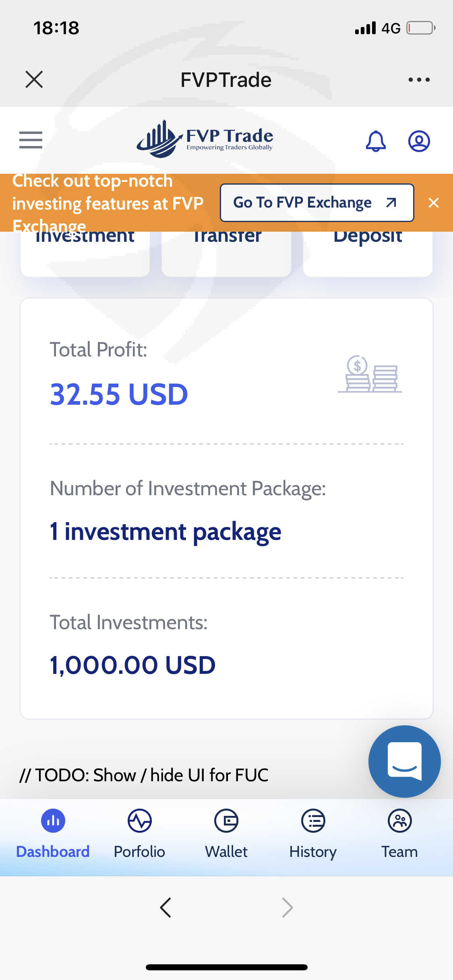Dismiss the orange FVP Exchange banner
The image size is (453, 980).
[434, 203]
